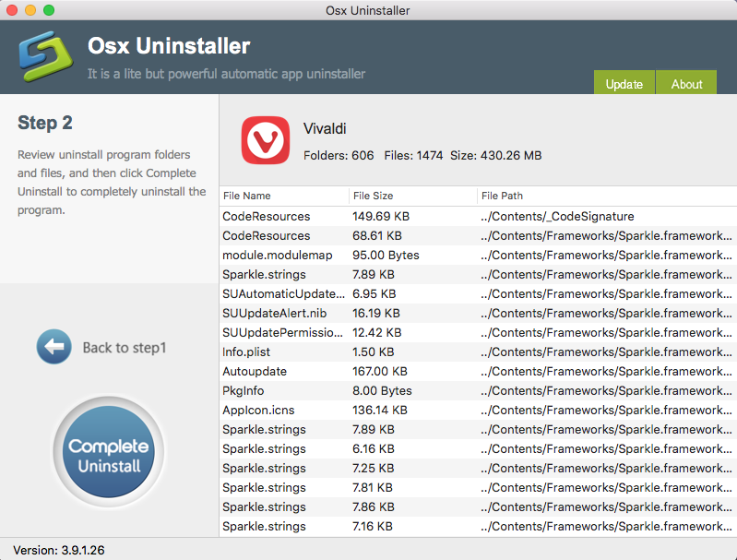Click the Back to step1 label
The image size is (737, 560).
pos(125,348)
